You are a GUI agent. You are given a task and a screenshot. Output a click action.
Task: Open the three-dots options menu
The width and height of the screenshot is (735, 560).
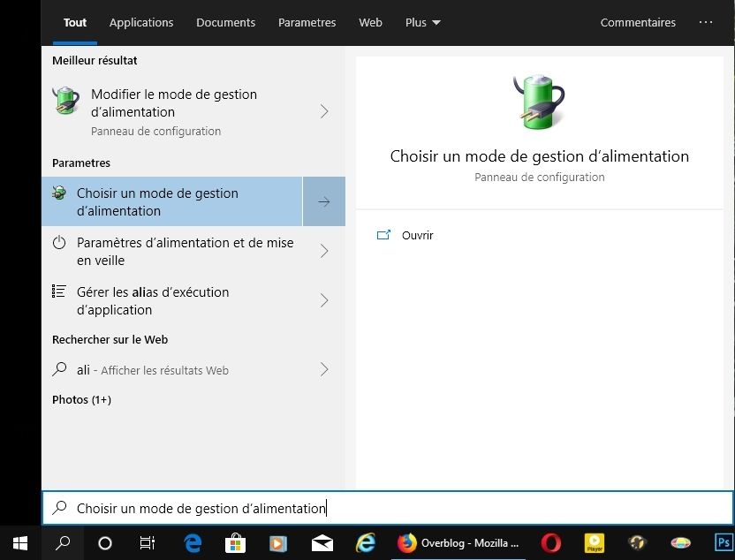706,22
